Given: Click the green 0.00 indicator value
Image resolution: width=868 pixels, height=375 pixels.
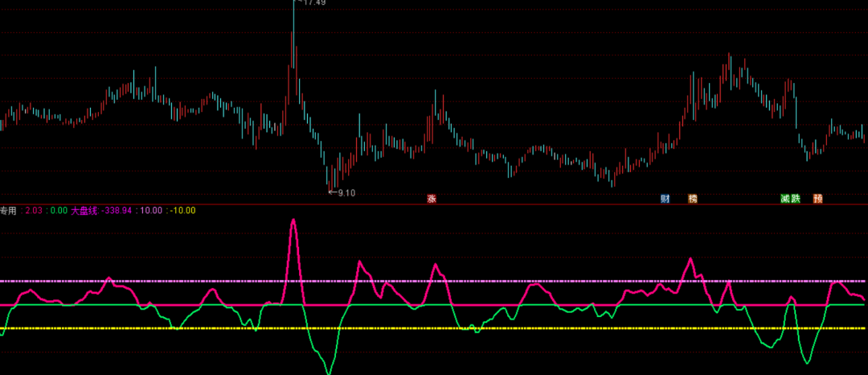Looking at the screenshot, I should tap(59, 211).
